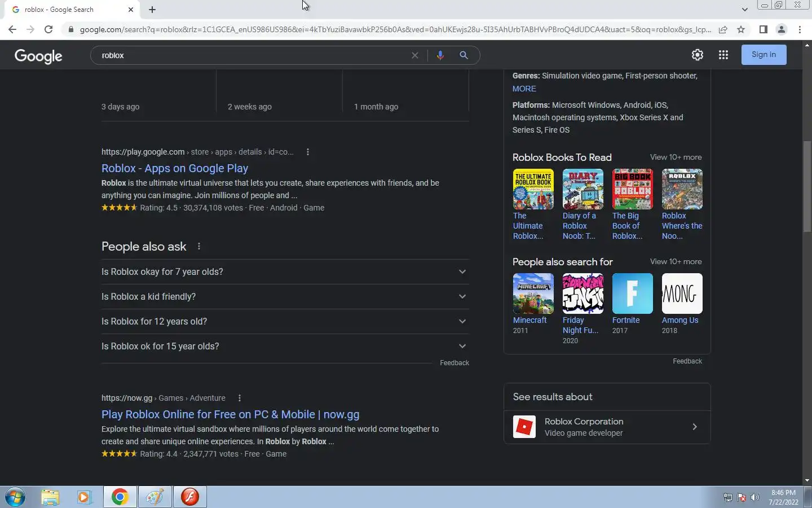Clear the search box with the X icon

pos(415,55)
